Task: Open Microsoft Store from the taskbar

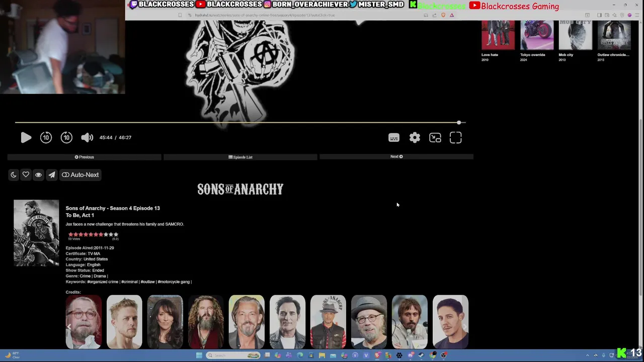Action: pyautogui.click(x=311, y=355)
